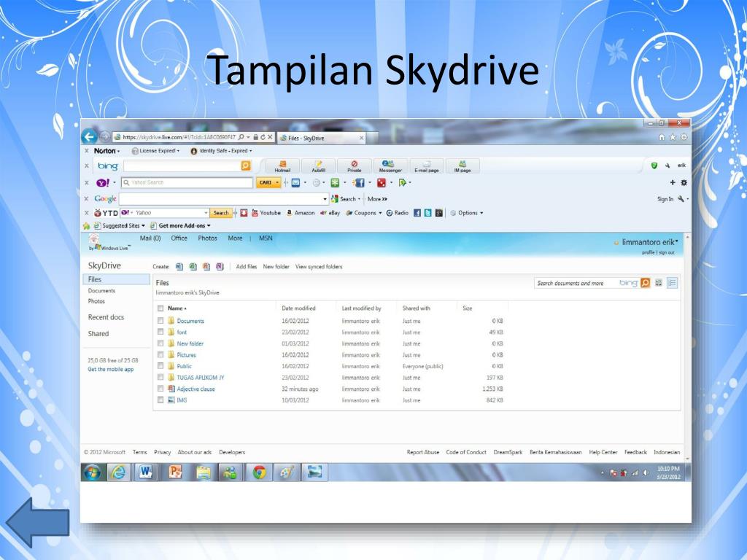
Task: Switch to the Files - SkyDrive browser tab
Action: click(322, 138)
